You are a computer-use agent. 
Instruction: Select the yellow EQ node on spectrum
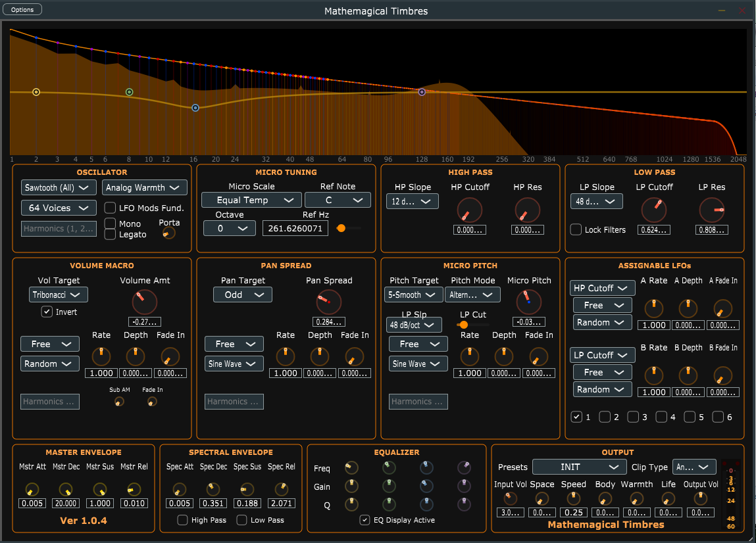pos(36,92)
